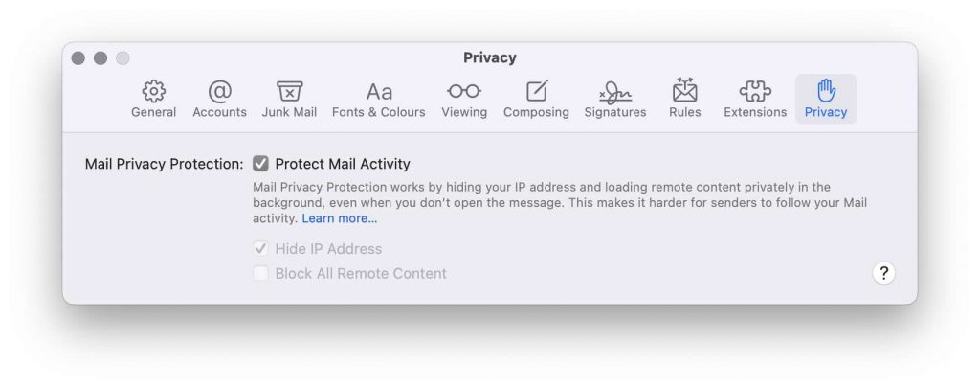Click the Protect Mail Activity label text
Image resolution: width=980 pixels, height=387 pixels.
(343, 165)
